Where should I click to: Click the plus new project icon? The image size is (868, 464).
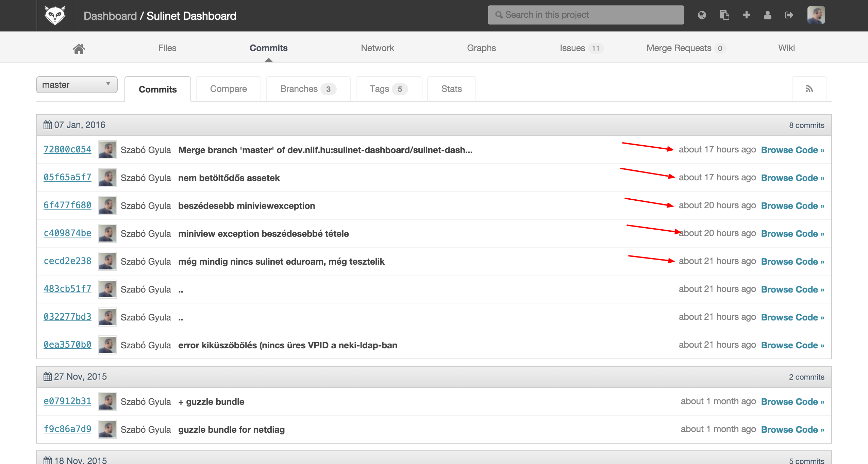746,15
